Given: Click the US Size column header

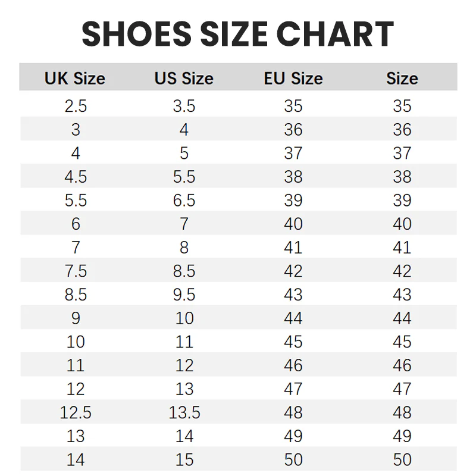Looking at the screenshot, I should click(x=184, y=79).
